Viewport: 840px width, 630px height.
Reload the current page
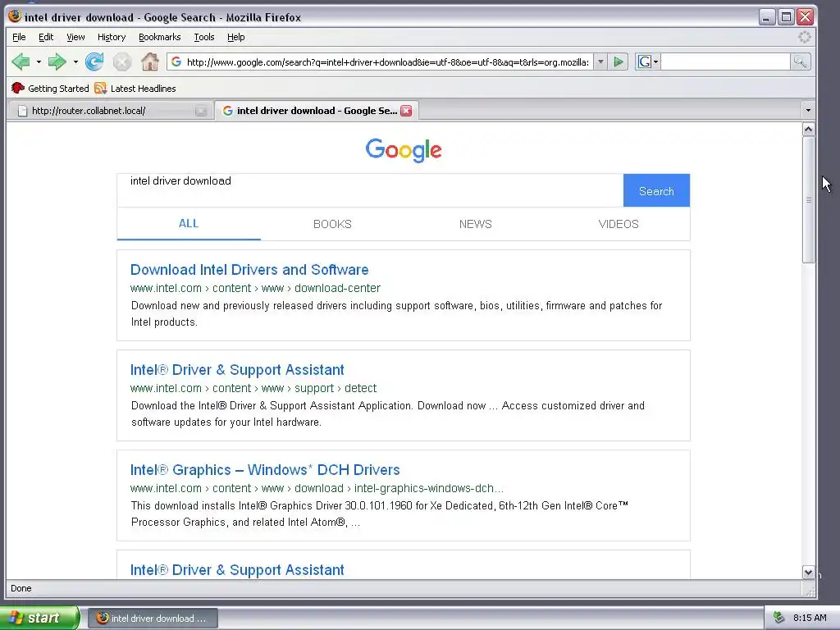tap(94, 62)
